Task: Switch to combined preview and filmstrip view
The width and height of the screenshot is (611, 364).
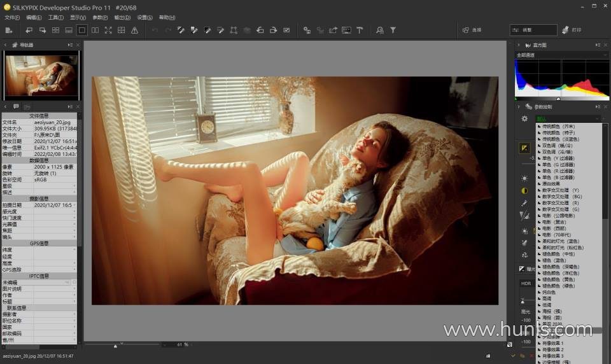Action: click(69, 30)
